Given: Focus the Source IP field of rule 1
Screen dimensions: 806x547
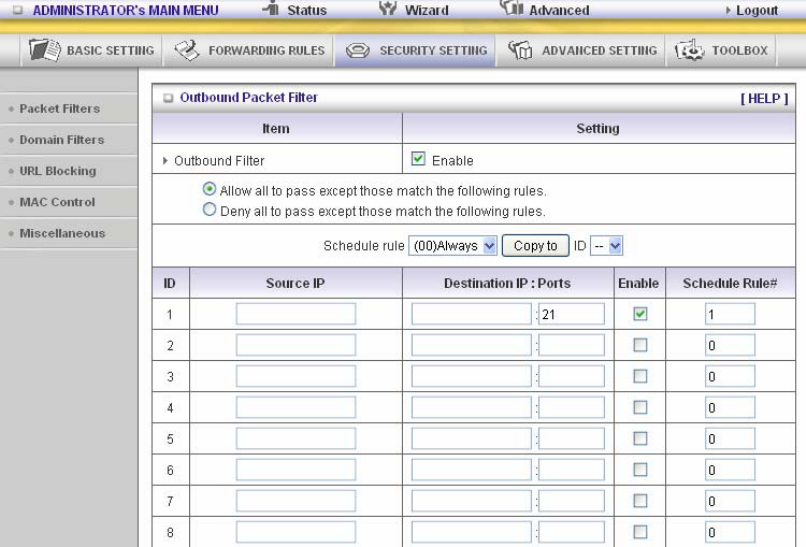Looking at the screenshot, I should point(296,314).
